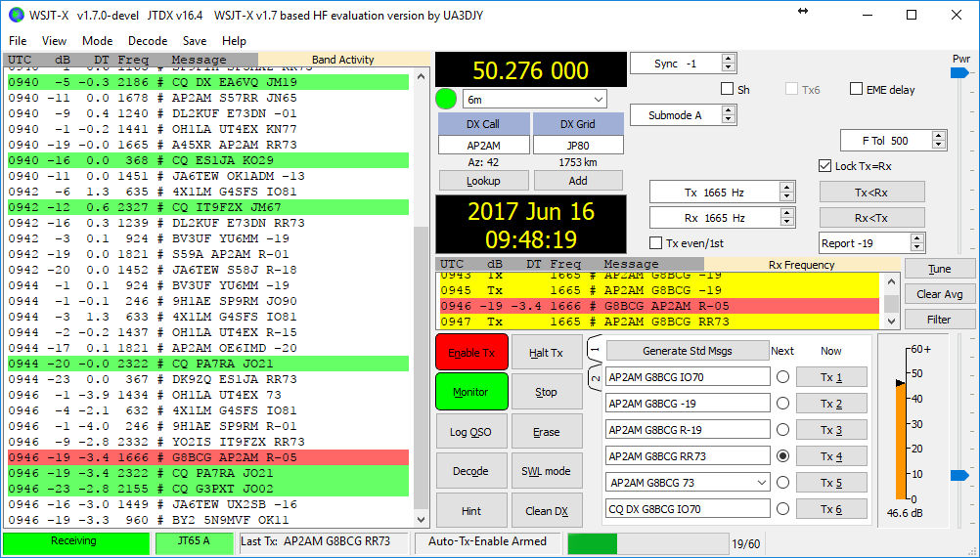
Task: Adjust the Report -19 spinner
Action: [916, 242]
